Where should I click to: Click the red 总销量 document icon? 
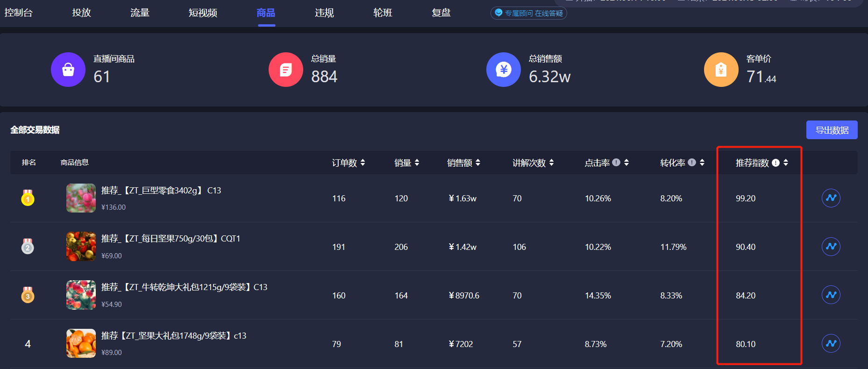tap(286, 70)
